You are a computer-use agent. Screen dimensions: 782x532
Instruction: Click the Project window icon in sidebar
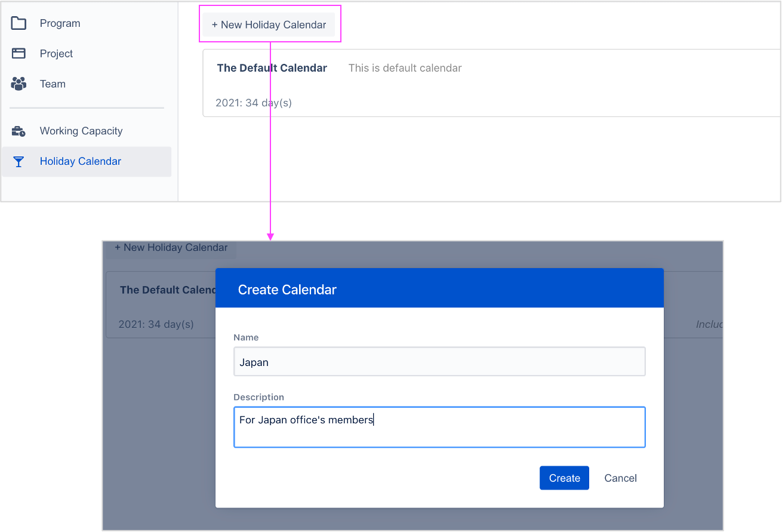click(x=19, y=53)
